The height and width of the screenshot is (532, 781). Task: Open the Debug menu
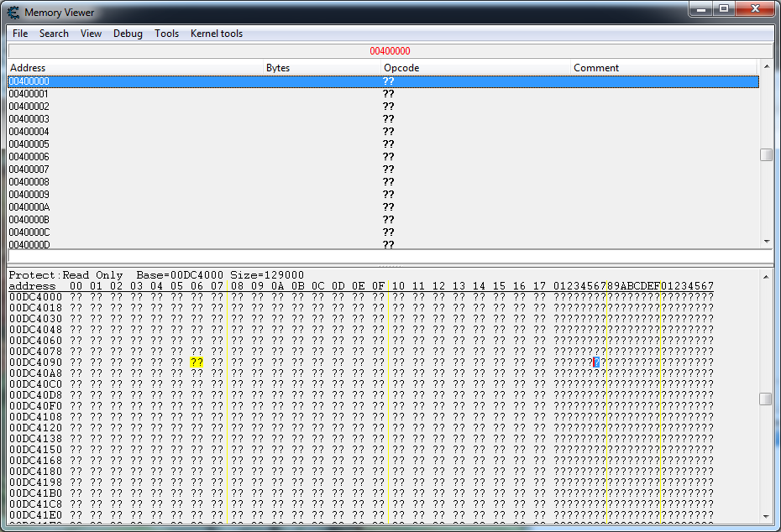click(128, 34)
